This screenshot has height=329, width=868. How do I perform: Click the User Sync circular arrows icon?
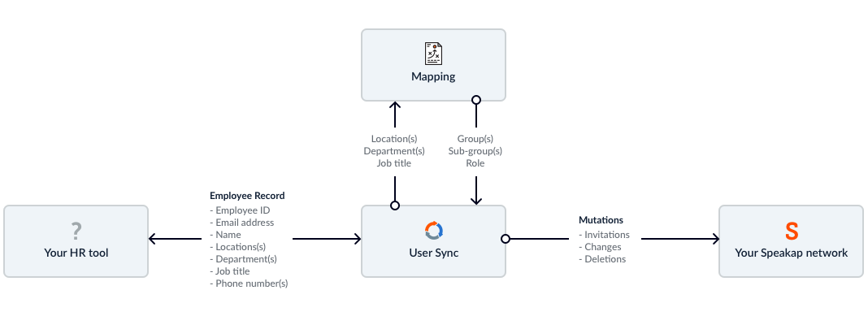[x=434, y=231]
